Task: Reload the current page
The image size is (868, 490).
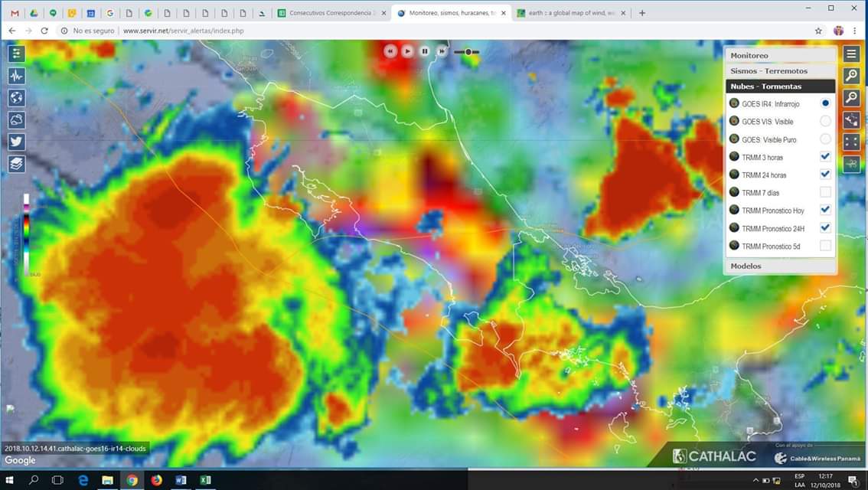Action: (44, 31)
